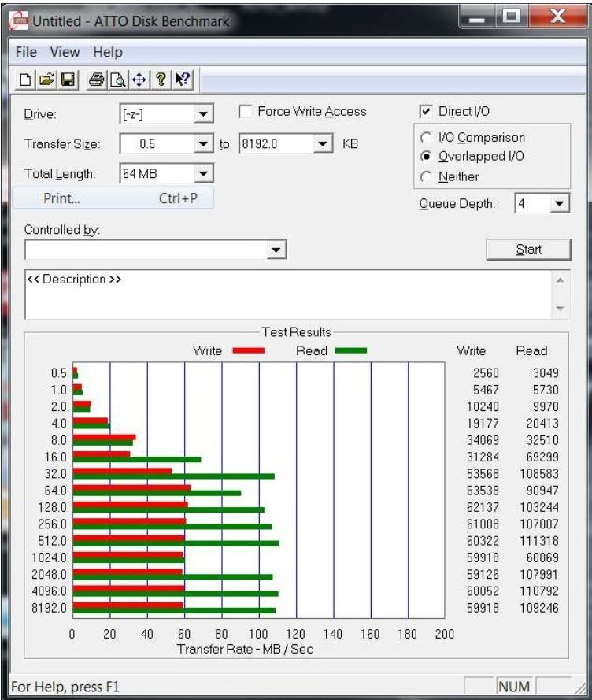Minimize the ATTO Disk Benchmark window
Screen dimensions: 592x700
[x=477, y=18]
